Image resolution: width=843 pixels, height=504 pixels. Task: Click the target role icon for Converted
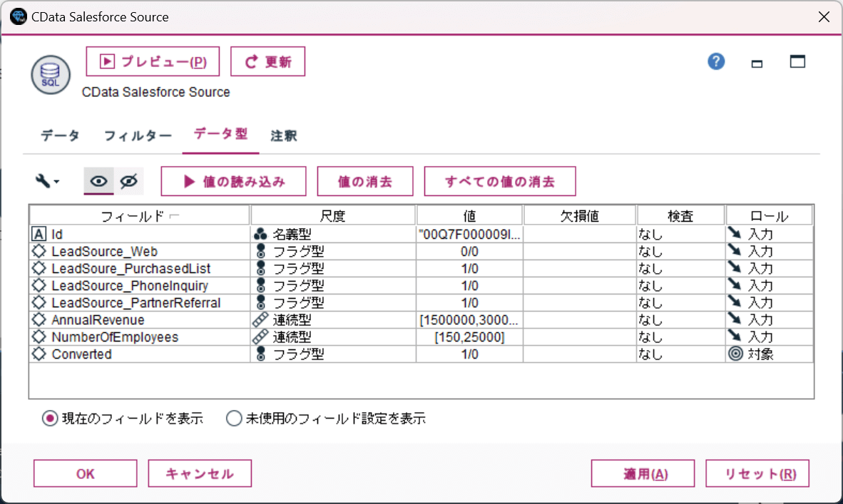coord(735,354)
